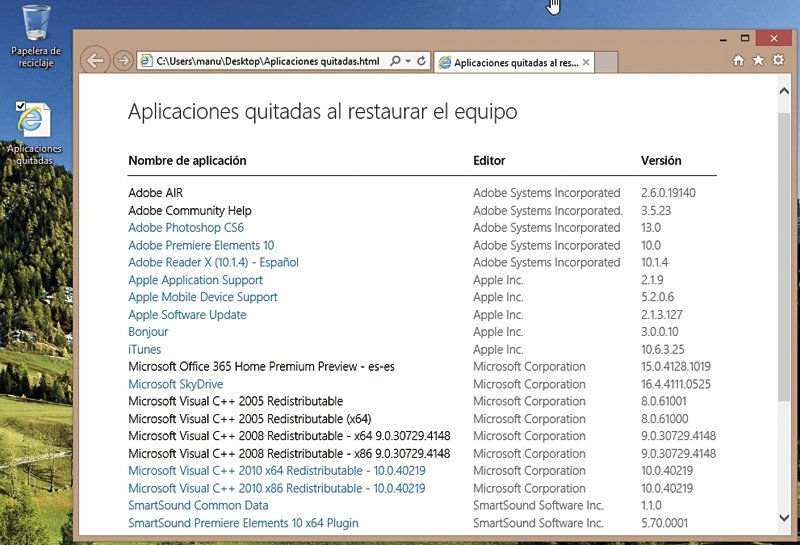Minimize the Internet Explorer window
Screen dimensions: 800x545
point(723,39)
